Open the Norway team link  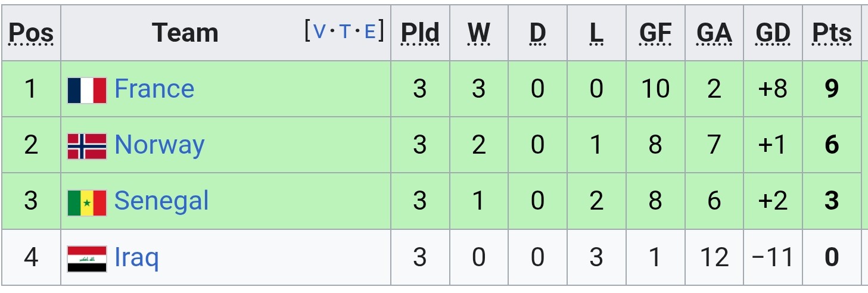click(159, 145)
